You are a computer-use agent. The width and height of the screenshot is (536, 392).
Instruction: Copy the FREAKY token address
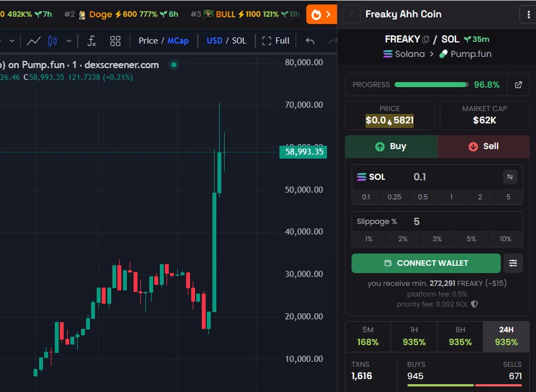coord(425,40)
